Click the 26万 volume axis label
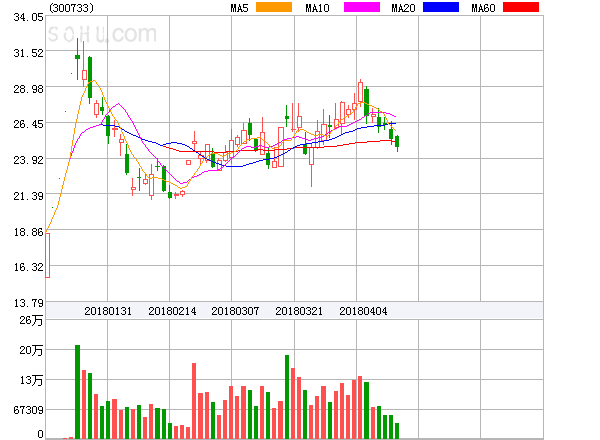Viewport: 600px width, 440px height. (x=31, y=320)
